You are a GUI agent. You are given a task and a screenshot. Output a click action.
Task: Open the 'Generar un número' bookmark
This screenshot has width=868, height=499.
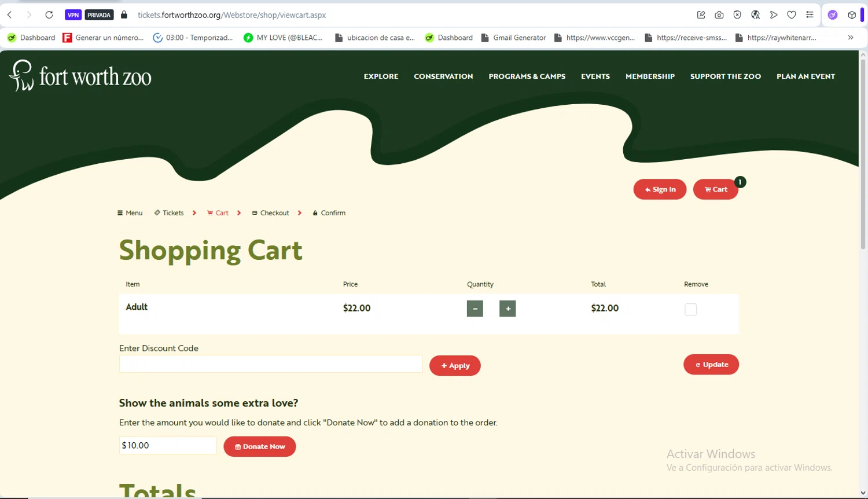click(x=104, y=38)
